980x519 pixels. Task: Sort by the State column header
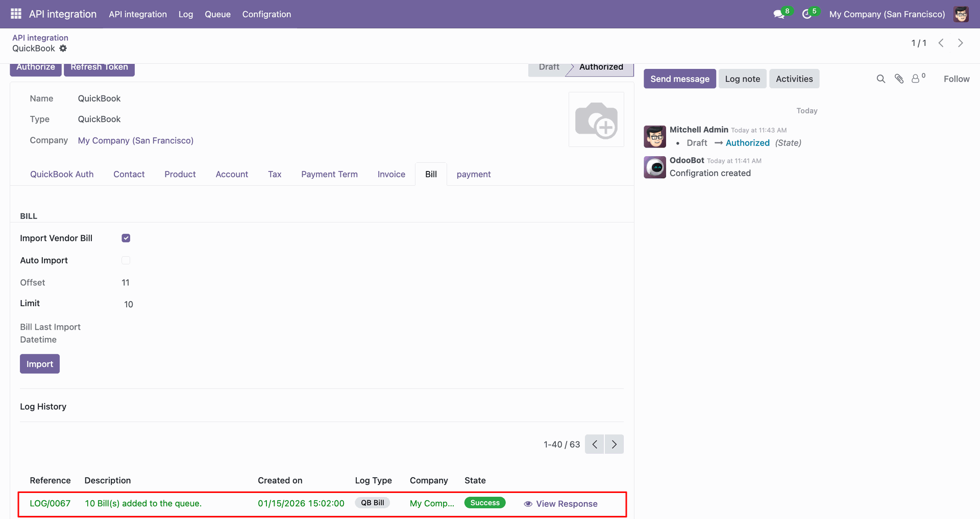click(475, 480)
